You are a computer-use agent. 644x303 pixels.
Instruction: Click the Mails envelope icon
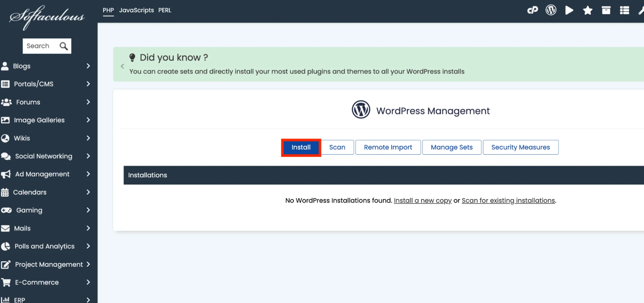5,228
